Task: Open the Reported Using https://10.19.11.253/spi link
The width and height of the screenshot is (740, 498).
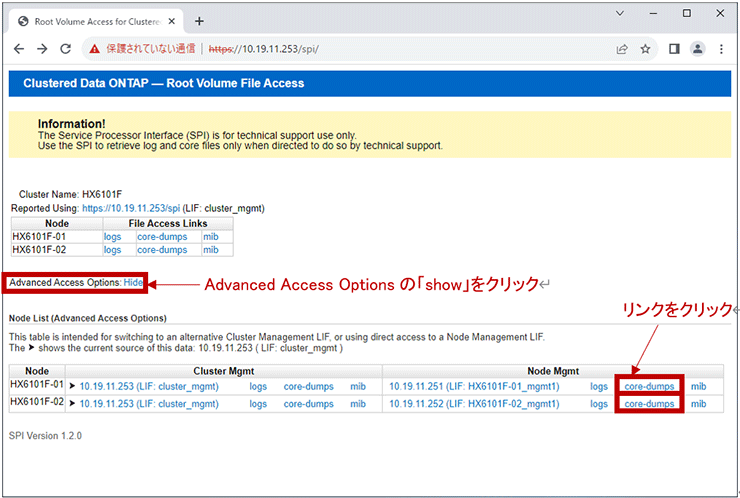Action: tap(131, 208)
